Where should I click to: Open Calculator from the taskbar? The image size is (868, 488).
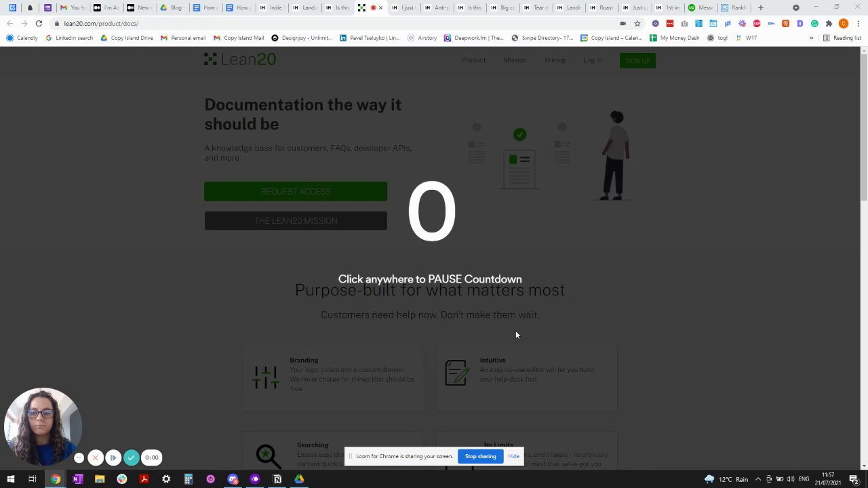[189, 479]
